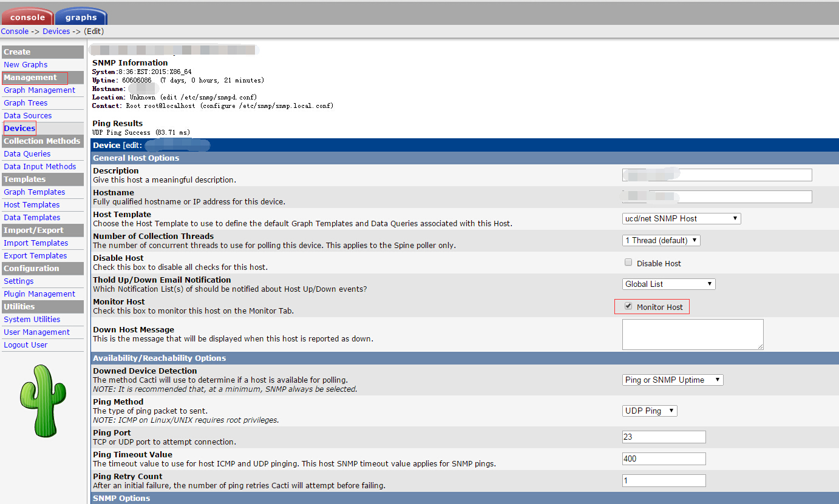This screenshot has width=839, height=504.
Task: Click the Cacti cactus logo
Action: pos(43,401)
